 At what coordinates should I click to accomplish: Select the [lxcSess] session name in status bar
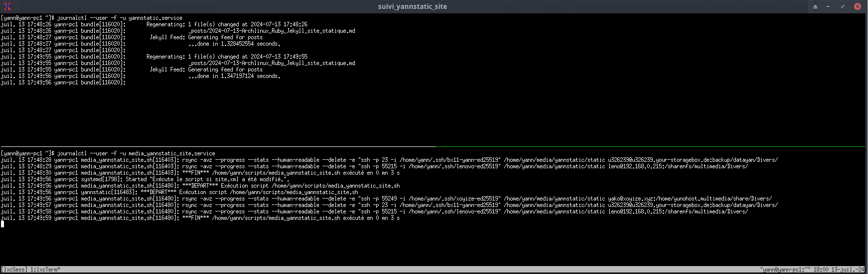tap(14, 270)
